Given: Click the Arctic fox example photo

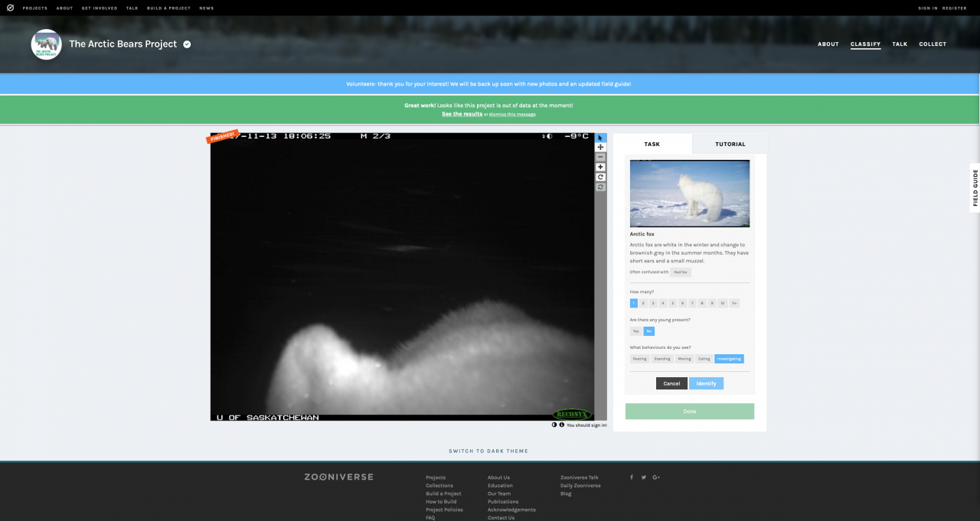Looking at the screenshot, I should [x=690, y=194].
